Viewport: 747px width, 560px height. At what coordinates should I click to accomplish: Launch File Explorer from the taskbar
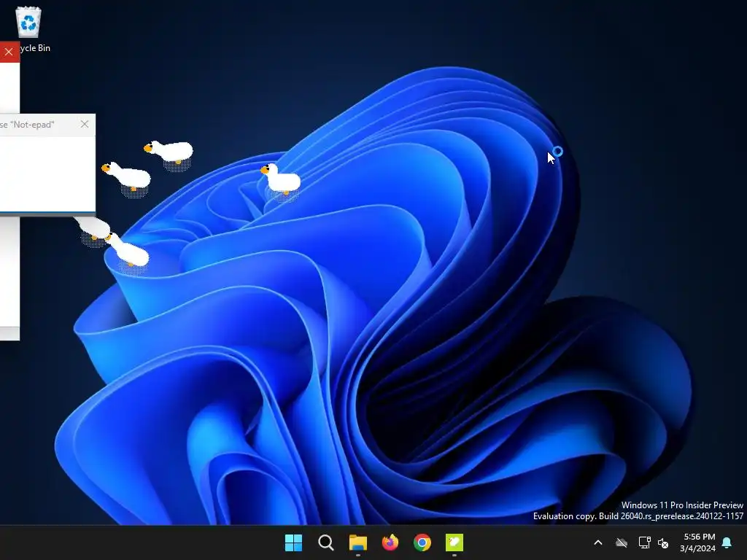coord(357,542)
